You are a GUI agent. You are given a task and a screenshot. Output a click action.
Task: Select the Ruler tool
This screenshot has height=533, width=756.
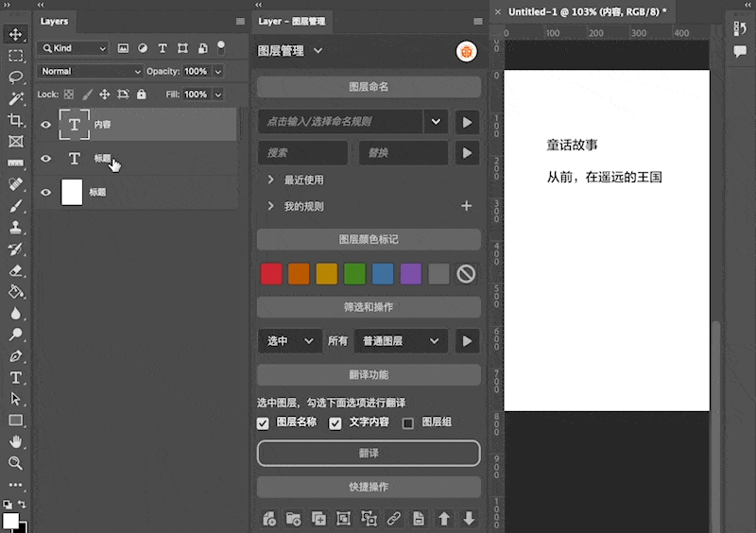(15, 163)
